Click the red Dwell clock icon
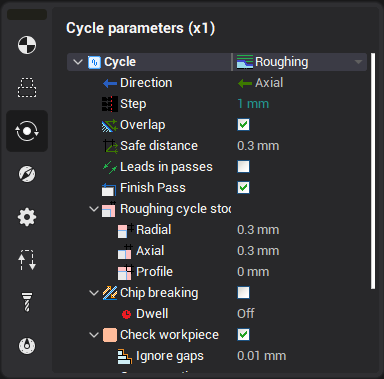 [x=126, y=314]
